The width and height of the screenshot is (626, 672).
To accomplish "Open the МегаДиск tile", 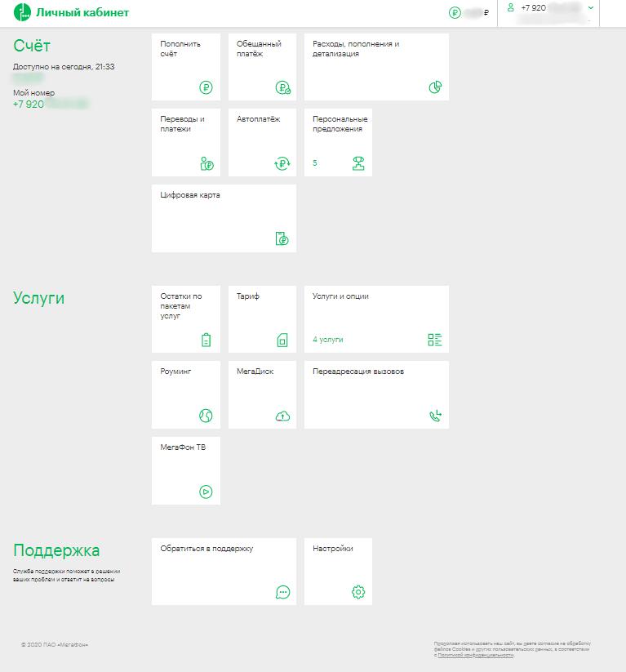I will click(262, 394).
